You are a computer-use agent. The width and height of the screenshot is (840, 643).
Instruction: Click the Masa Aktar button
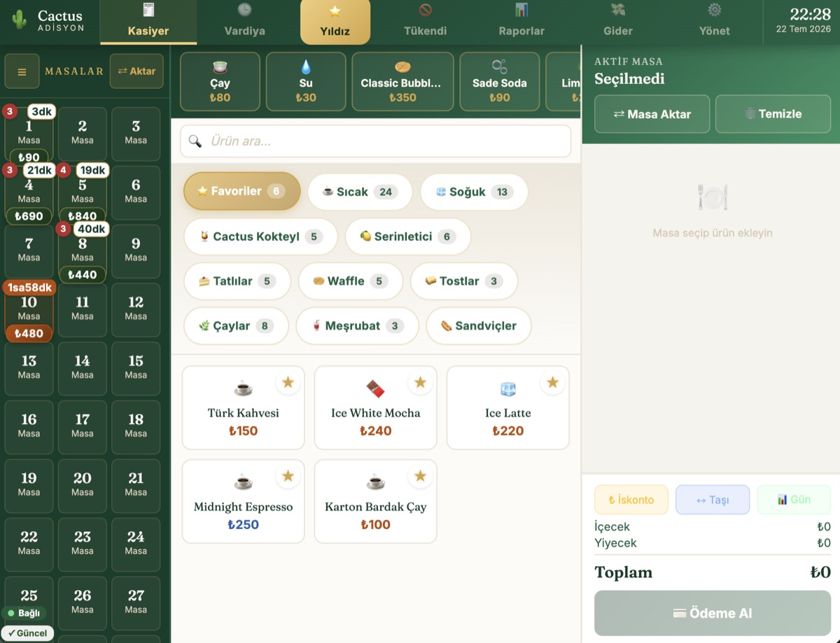[x=652, y=114]
